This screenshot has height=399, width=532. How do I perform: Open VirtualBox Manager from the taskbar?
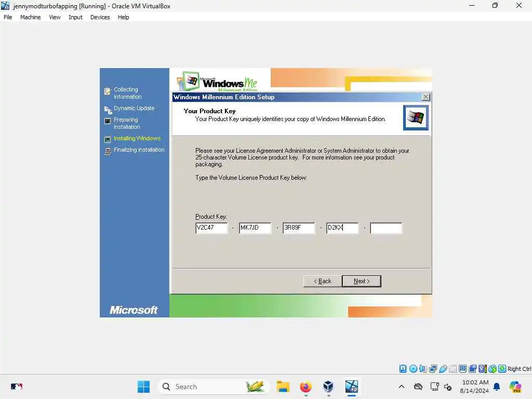328,387
